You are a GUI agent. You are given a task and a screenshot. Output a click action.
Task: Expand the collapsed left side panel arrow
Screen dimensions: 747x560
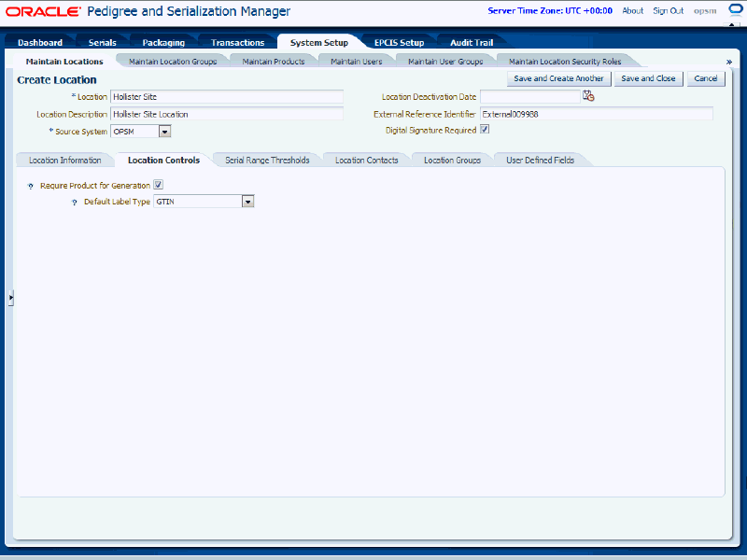click(x=11, y=298)
